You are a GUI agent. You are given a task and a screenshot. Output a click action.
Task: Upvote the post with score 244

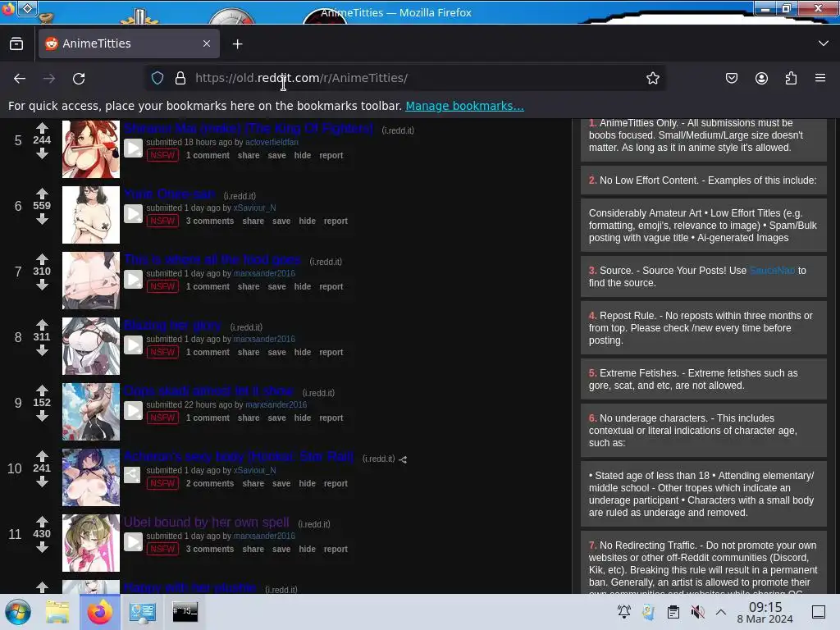pyautogui.click(x=42, y=128)
